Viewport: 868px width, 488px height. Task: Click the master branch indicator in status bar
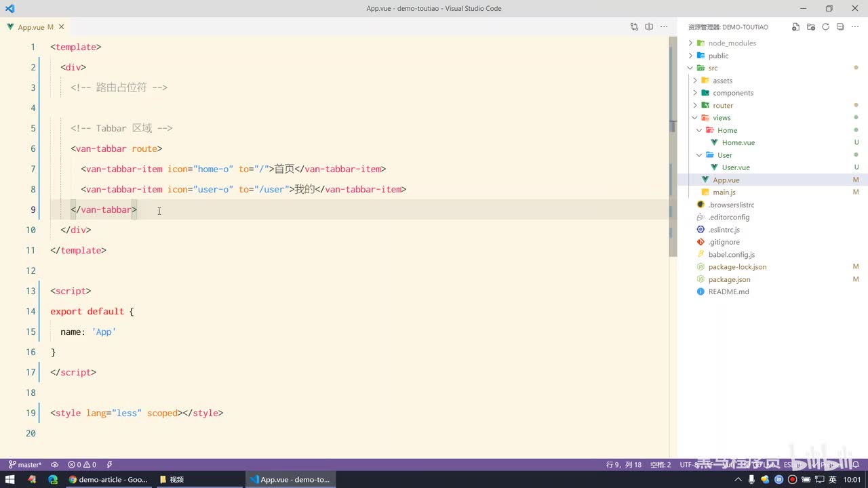click(x=25, y=465)
